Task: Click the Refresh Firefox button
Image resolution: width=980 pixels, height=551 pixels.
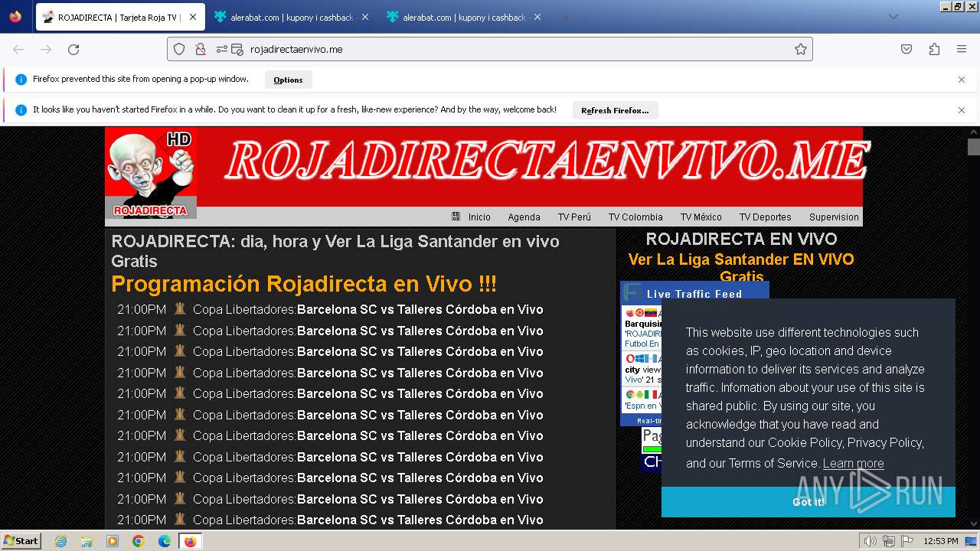Action: 615,110
